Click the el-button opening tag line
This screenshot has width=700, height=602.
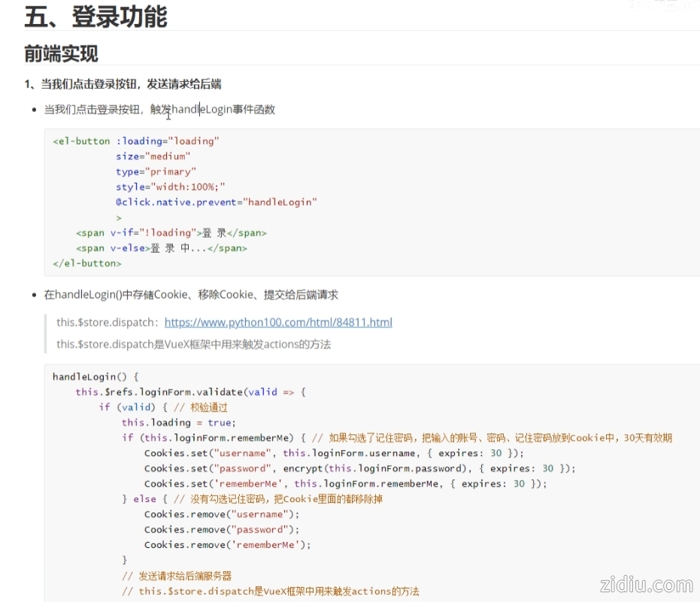click(135, 141)
